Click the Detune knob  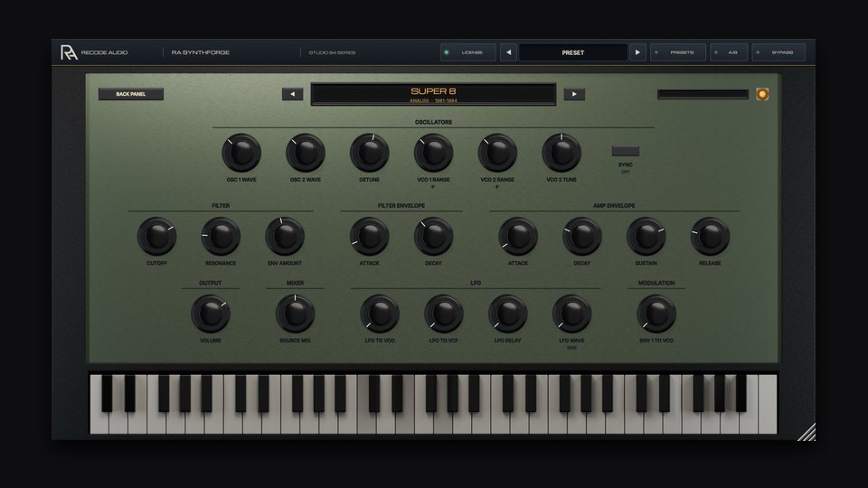click(369, 153)
